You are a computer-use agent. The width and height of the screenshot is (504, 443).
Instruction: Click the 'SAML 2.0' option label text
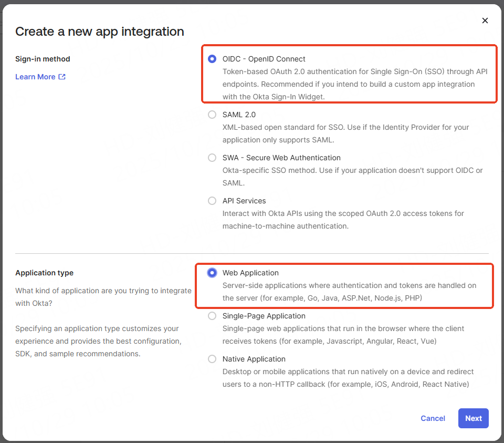point(239,115)
